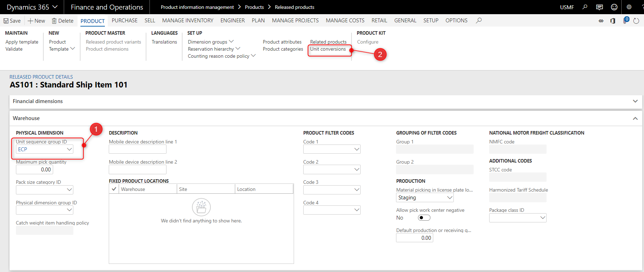The width and height of the screenshot is (644, 272).
Task: Click Product categories in Set Up
Action: [x=283, y=49]
